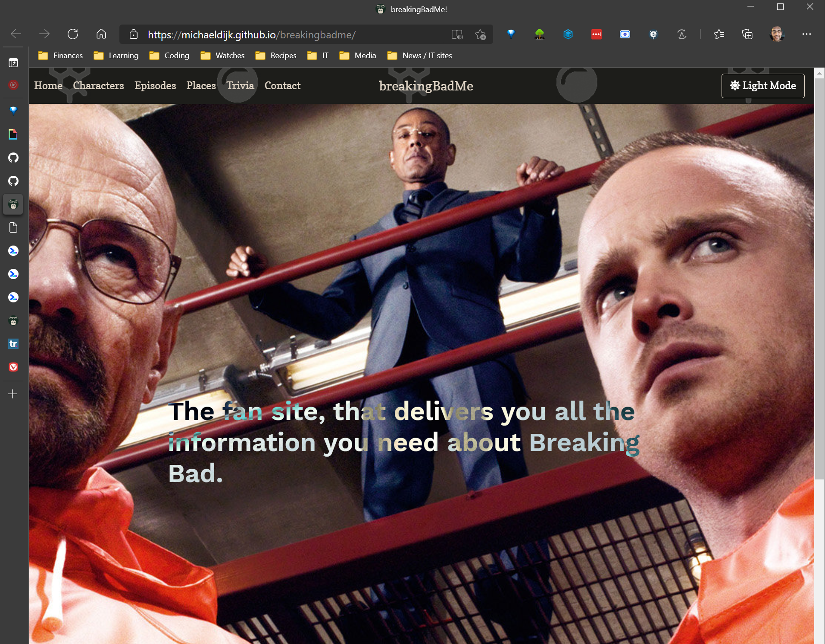Switch to the Vivaldi icon tab
825x644 pixels.
[13, 367]
